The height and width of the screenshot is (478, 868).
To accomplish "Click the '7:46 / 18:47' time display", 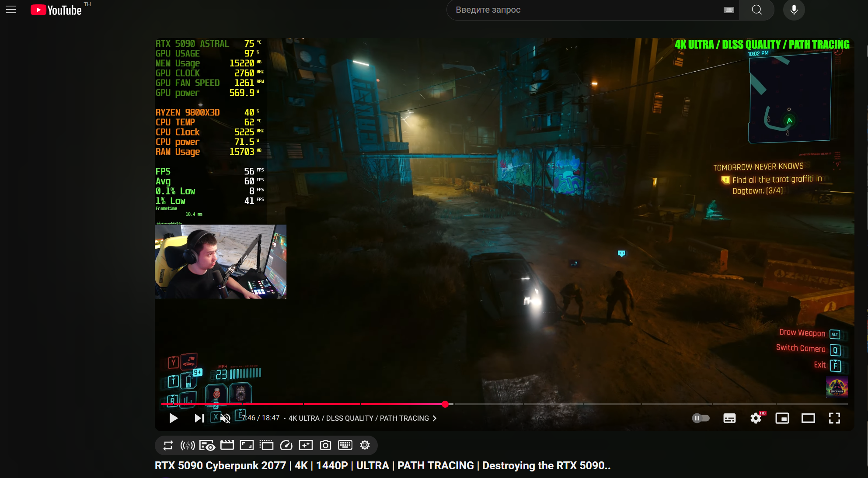I will 261,418.
